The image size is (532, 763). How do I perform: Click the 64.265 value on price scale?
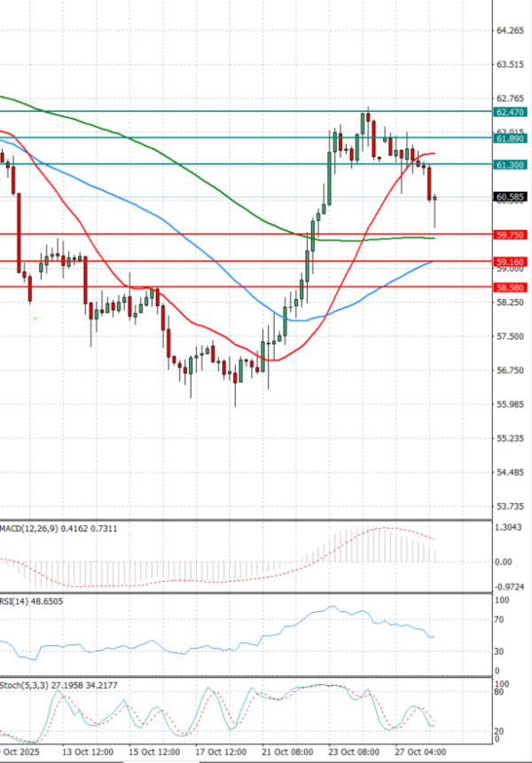click(509, 31)
